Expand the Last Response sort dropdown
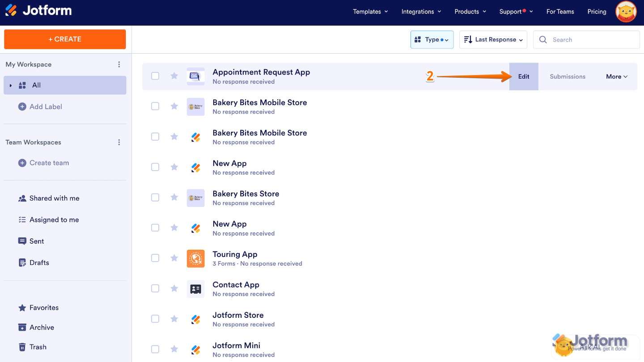Image resolution: width=644 pixels, height=362 pixels. (493, 40)
